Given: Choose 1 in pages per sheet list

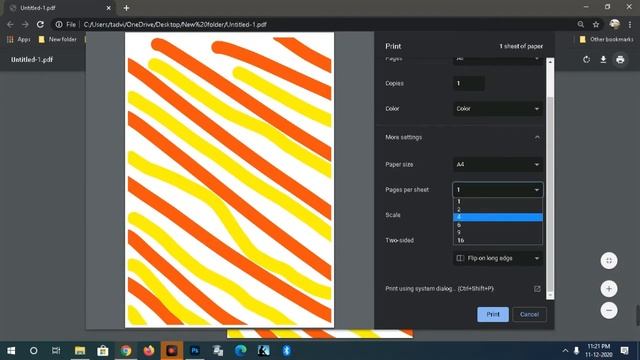Looking at the screenshot, I should click(498, 202).
